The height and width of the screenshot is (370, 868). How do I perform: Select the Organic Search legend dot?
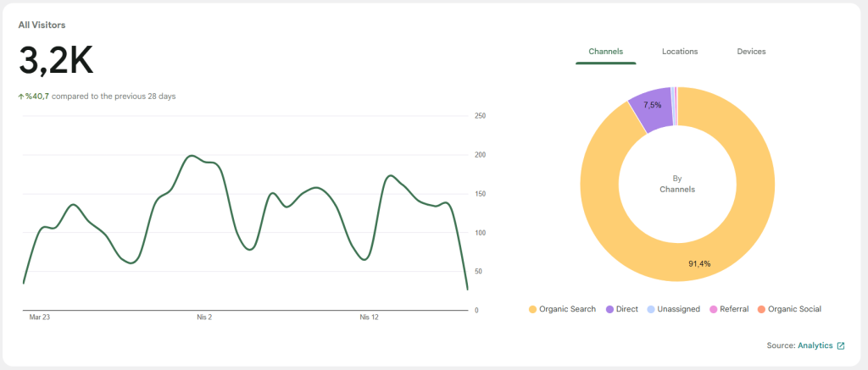point(532,309)
